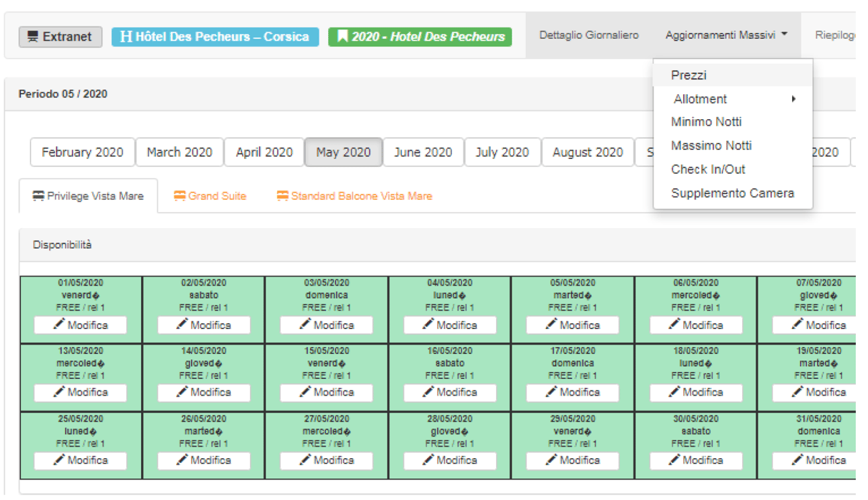Toggle the Aggiornamenti Massivi dropdown

pyautogui.click(x=726, y=35)
